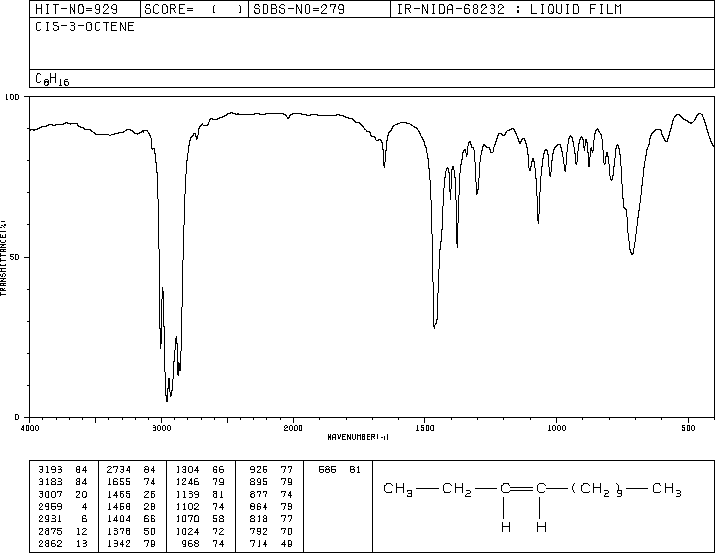Click the 1500 wavenumber axis label
The height and width of the screenshot is (553, 715).
click(x=425, y=428)
